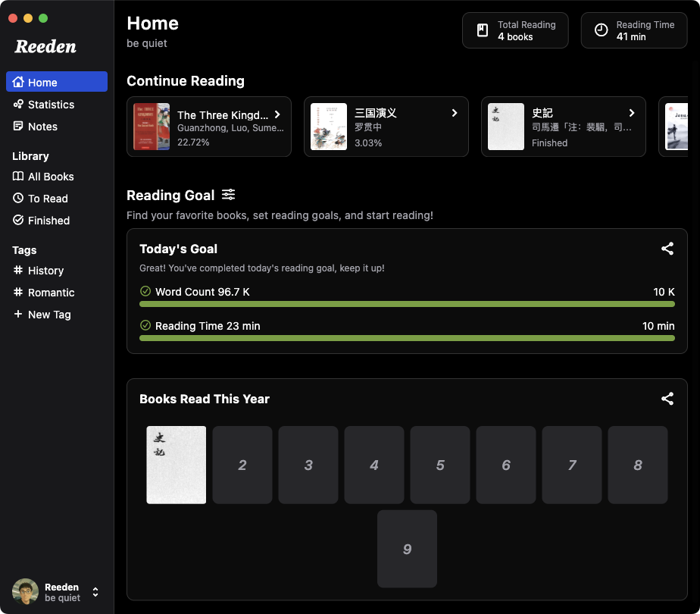Click the Reading Time clock icon
This screenshot has height=614, width=700.
pos(601,30)
